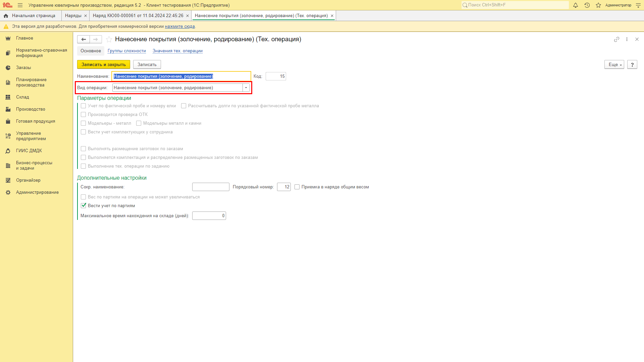
Task: Enable checkbox Производится проверка ОТК
Action: tap(83, 115)
